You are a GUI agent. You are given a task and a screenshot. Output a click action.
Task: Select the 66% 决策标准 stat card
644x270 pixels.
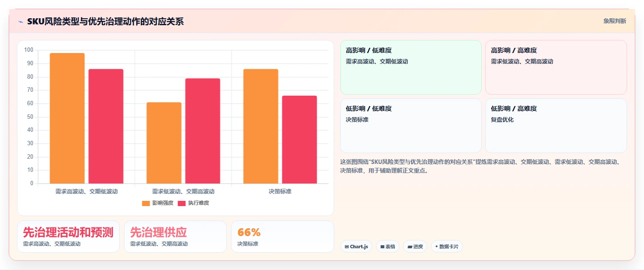(x=282, y=237)
